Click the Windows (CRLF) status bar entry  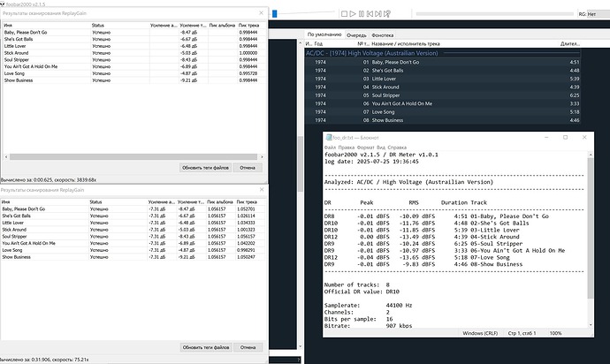(480, 333)
